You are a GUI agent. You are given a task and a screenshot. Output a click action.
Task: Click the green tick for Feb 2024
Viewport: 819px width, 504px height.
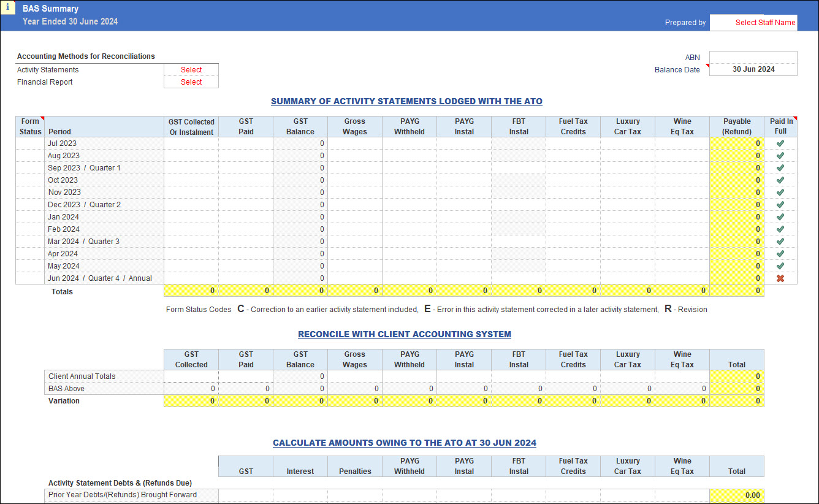[780, 229]
